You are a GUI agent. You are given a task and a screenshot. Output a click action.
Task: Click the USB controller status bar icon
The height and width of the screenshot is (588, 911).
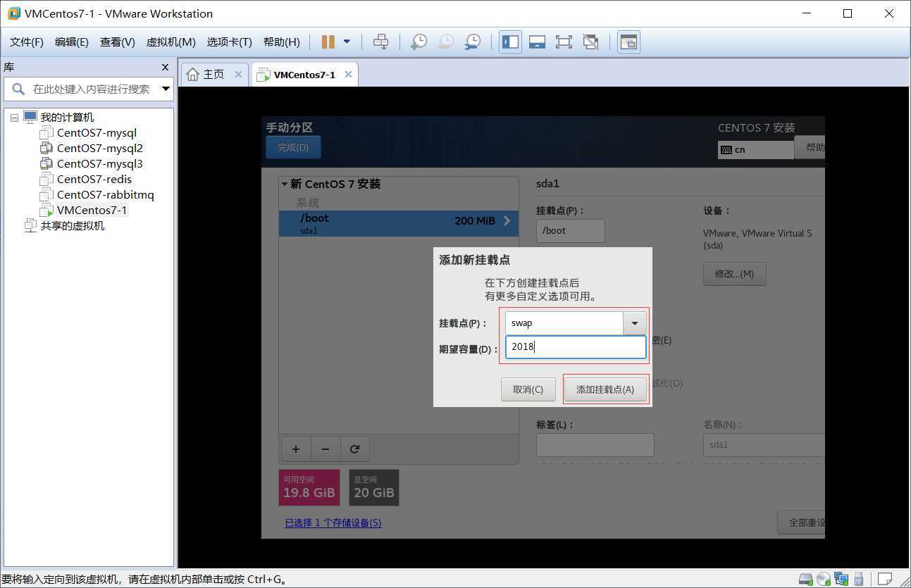[859, 580]
